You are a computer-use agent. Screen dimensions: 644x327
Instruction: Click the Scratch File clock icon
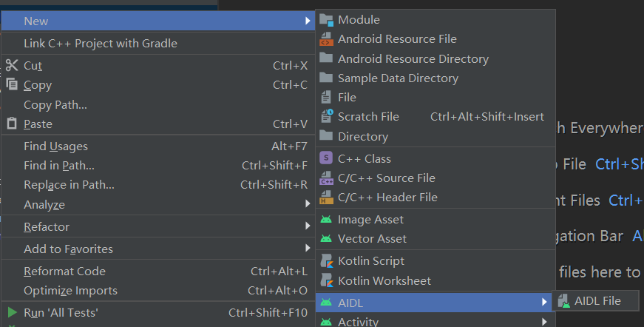pos(327,116)
